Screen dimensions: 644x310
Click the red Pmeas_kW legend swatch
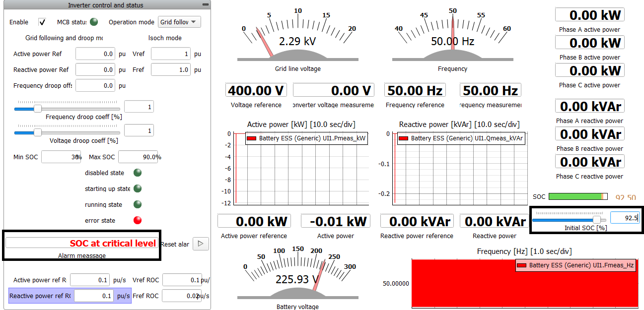[251, 139]
